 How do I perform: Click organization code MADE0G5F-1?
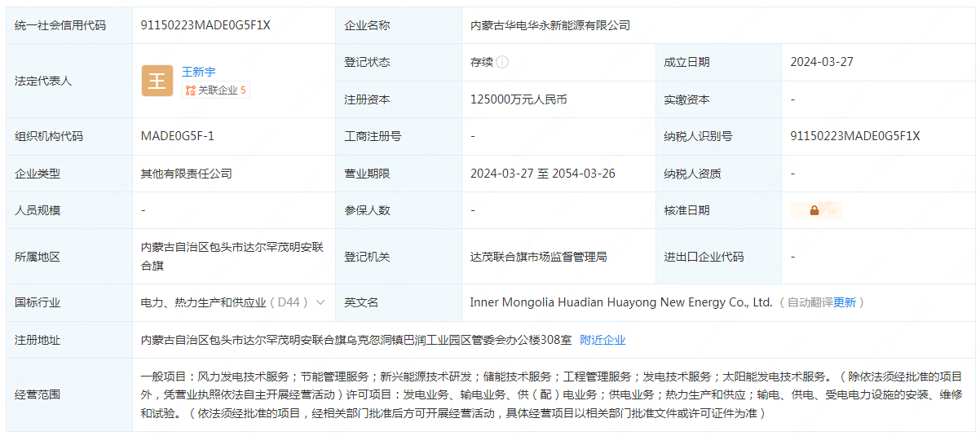click(x=178, y=136)
